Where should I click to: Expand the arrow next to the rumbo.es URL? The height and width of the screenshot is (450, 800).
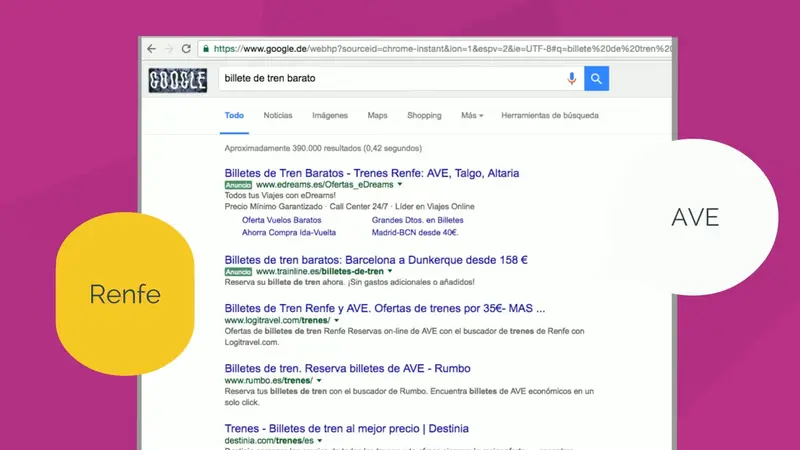[x=319, y=381]
